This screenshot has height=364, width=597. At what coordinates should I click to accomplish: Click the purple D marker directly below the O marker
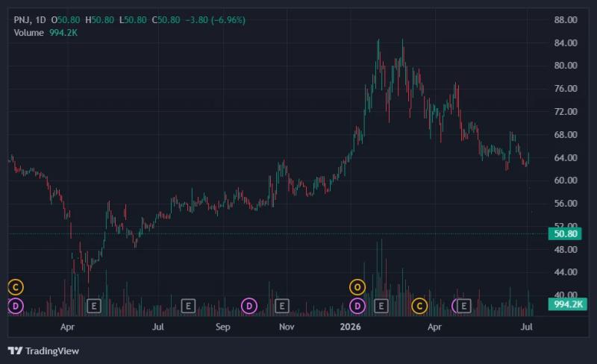click(x=357, y=306)
